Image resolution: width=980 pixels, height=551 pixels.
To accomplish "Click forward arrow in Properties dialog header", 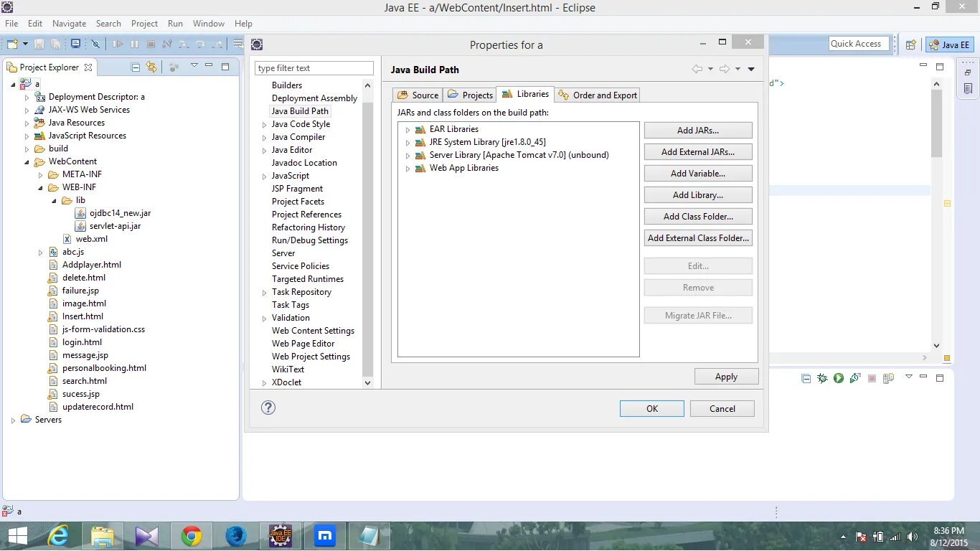I will [x=725, y=69].
